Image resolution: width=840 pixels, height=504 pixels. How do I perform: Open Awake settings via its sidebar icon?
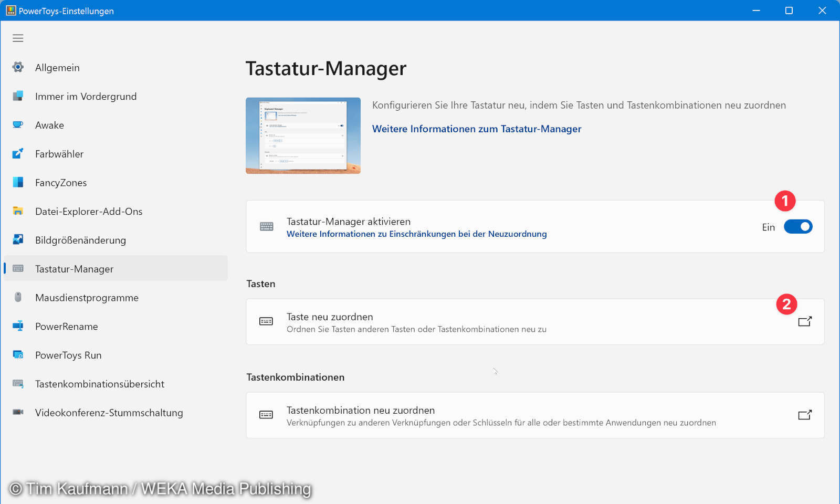[18, 125]
